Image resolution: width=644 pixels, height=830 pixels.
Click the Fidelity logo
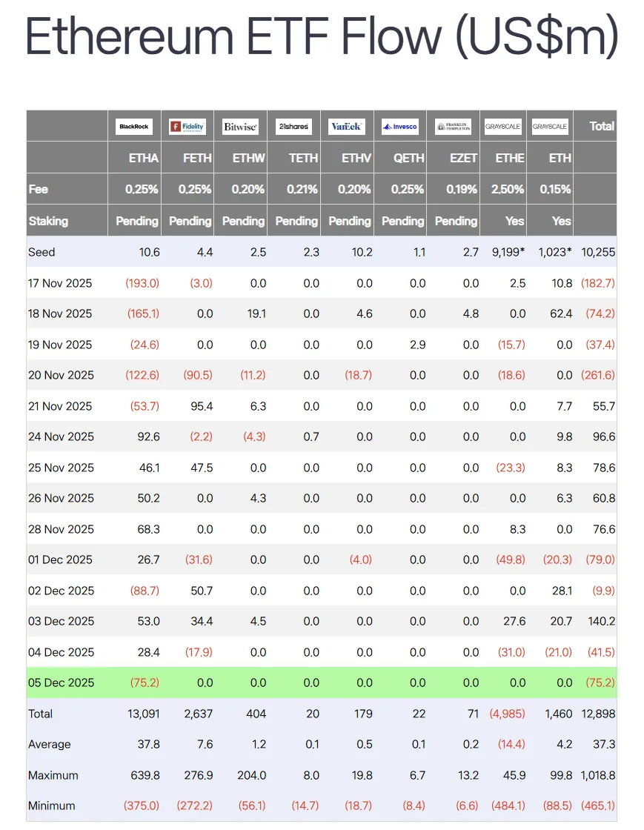point(187,127)
